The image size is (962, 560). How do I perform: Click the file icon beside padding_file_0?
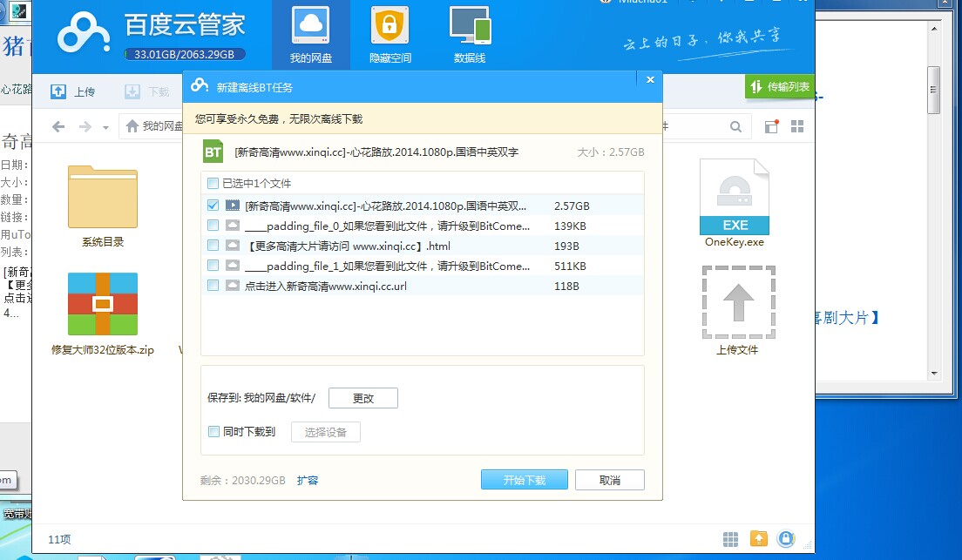point(233,226)
